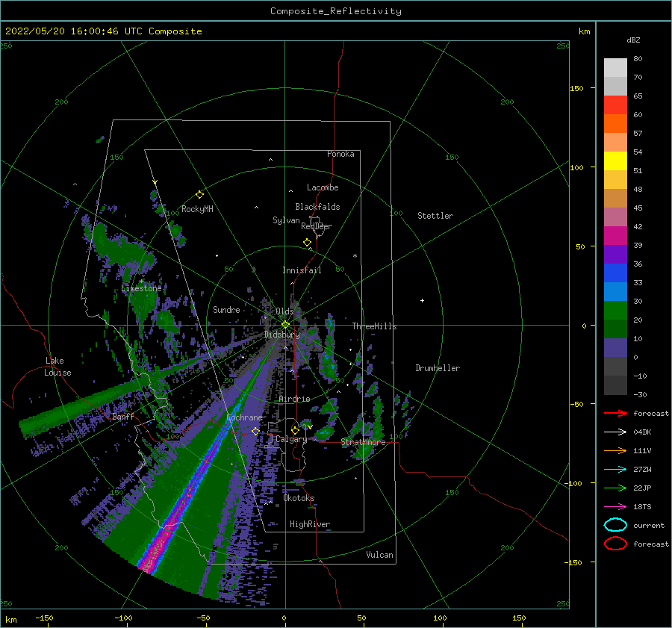Click the yellow diamond marker beside RockyMH
This screenshot has height=628, width=672.
[199, 195]
